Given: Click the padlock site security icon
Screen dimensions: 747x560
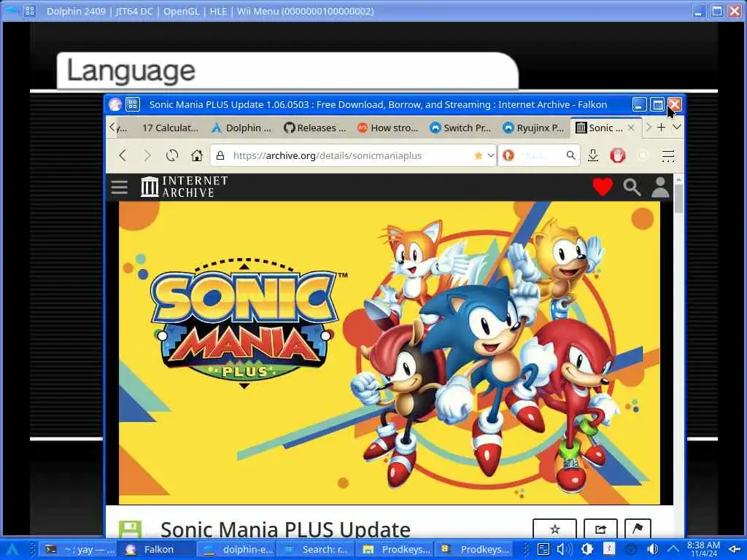Looking at the screenshot, I should (220, 155).
